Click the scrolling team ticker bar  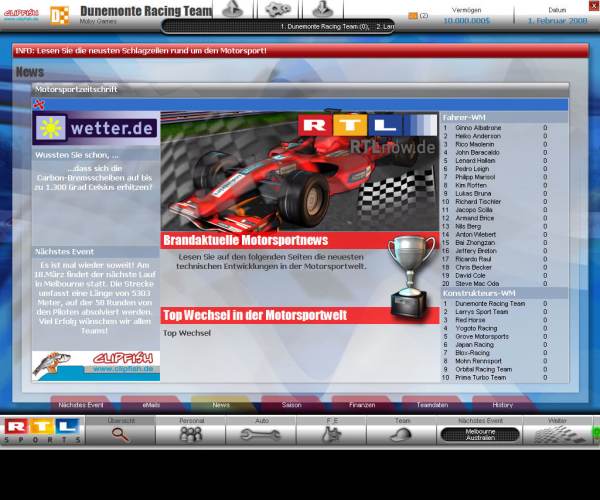[279, 26]
